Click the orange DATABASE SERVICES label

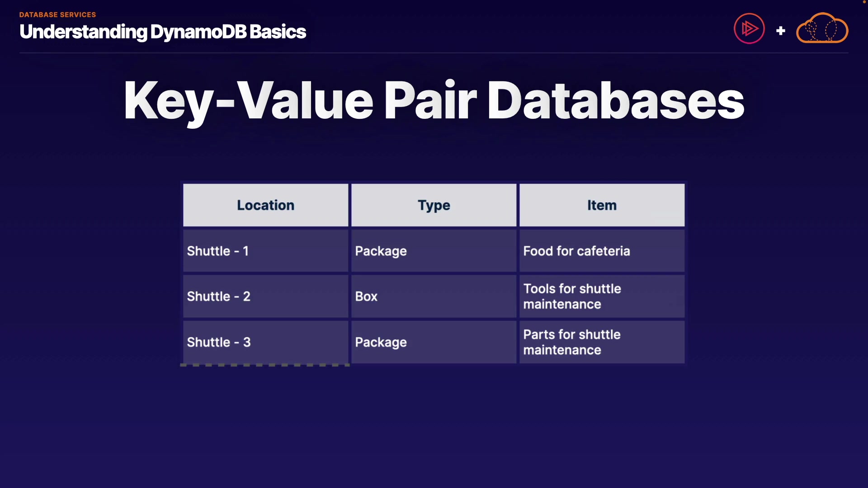pos(57,14)
